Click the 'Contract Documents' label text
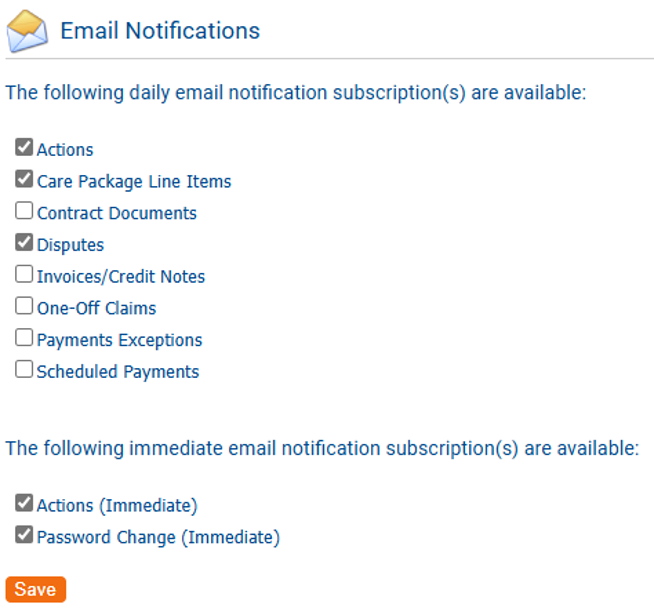The width and height of the screenshot is (654, 615). coord(117,213)
